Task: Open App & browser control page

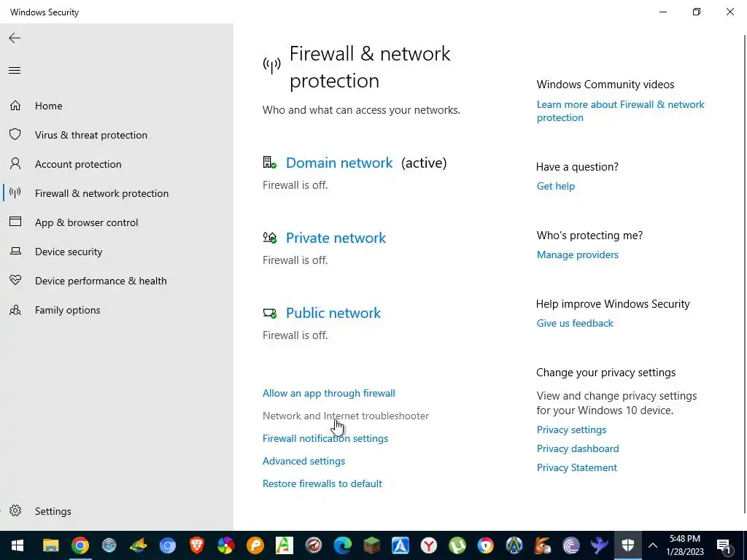Action: tap(86, 222)
